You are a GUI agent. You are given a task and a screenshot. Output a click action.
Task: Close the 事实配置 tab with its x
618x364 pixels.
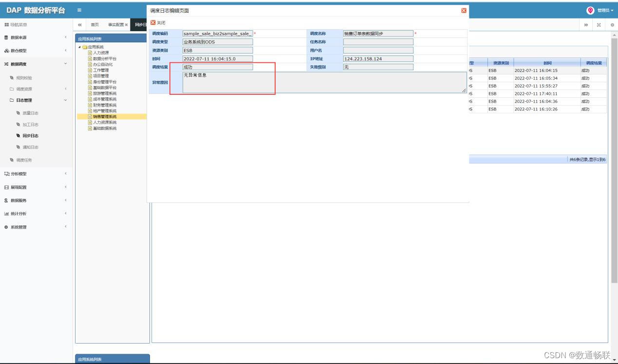pyautogui.click(x=126, y=25)
